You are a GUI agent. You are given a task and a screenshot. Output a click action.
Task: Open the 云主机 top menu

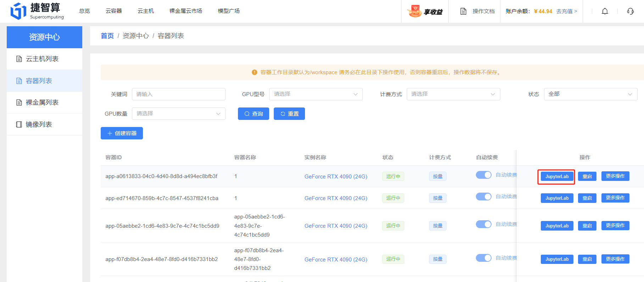146,11
